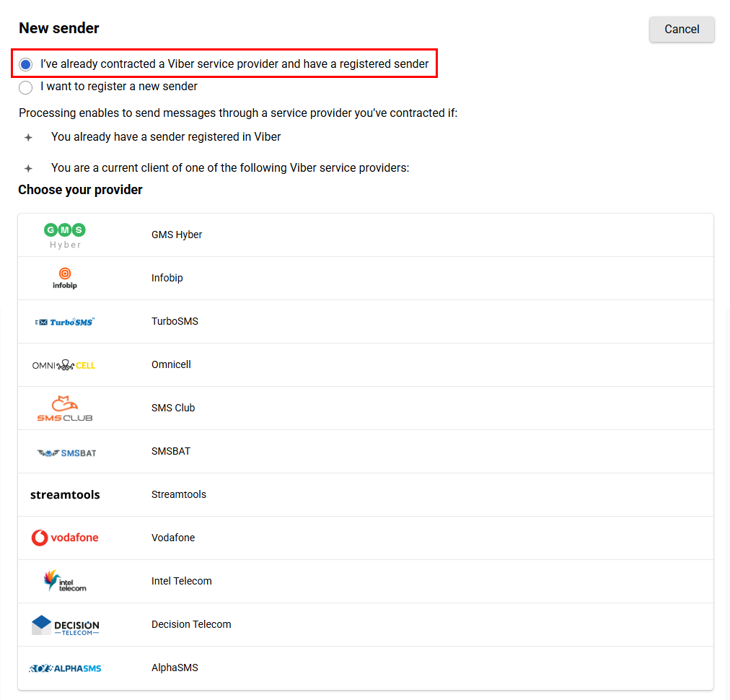The image size is (730, 700).
Task: Click the 'New sender' title
Action: [x=58, y=28]
